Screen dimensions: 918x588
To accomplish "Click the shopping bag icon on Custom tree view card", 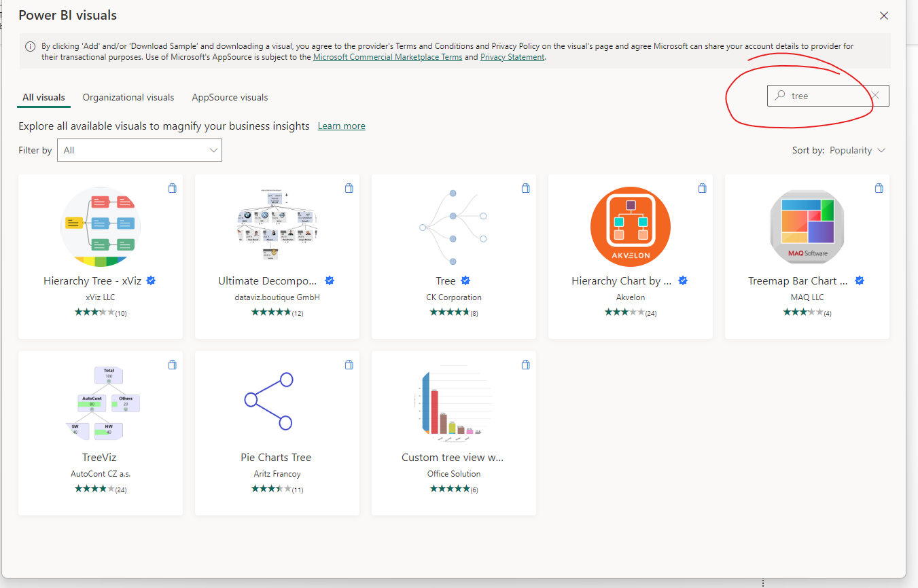I will coord(526,365).
